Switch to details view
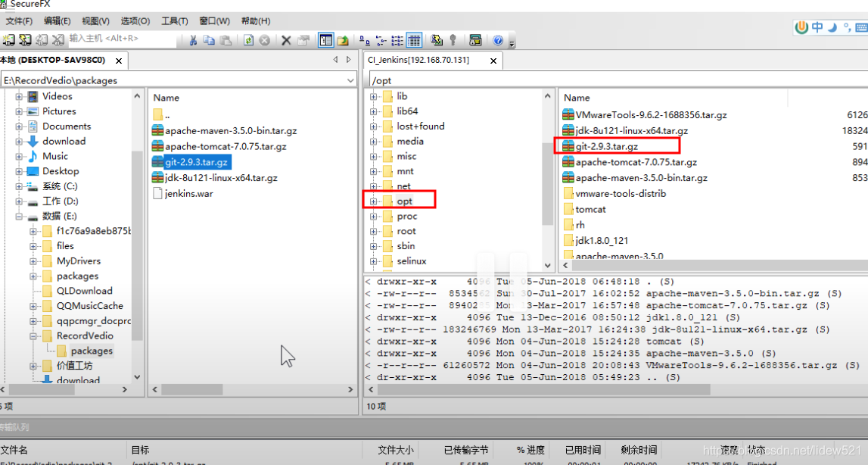This screenshot has height=465, width=868. (413, 40)
